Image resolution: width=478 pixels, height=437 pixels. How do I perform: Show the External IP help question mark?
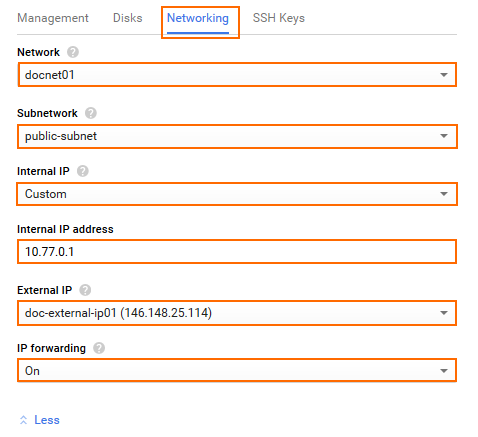click(85, 290)
